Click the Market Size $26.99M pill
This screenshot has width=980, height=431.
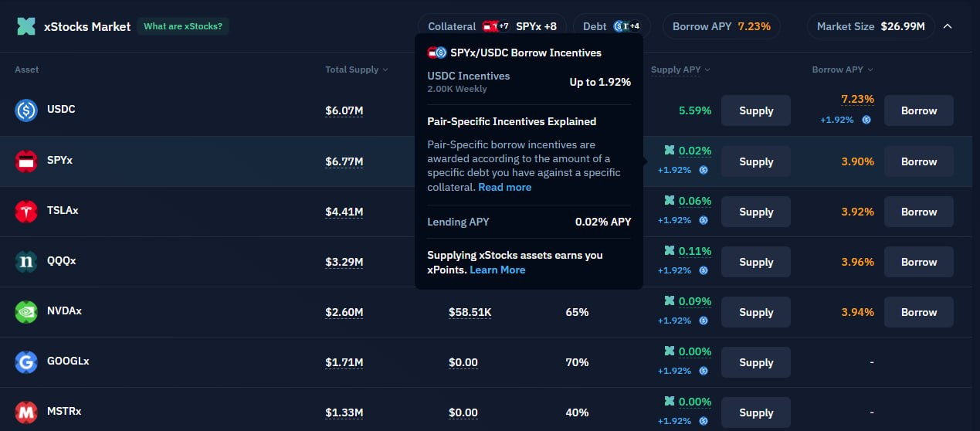(x=870, y=26)
